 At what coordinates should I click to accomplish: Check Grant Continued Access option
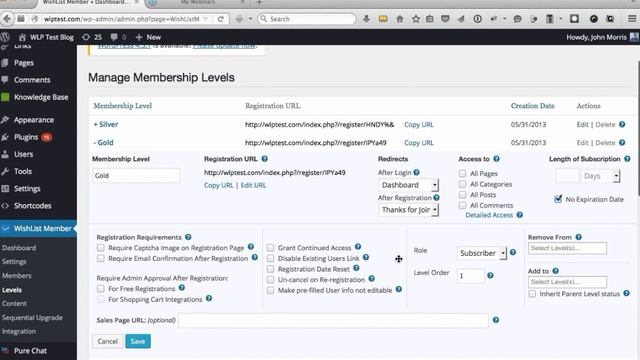270,248
